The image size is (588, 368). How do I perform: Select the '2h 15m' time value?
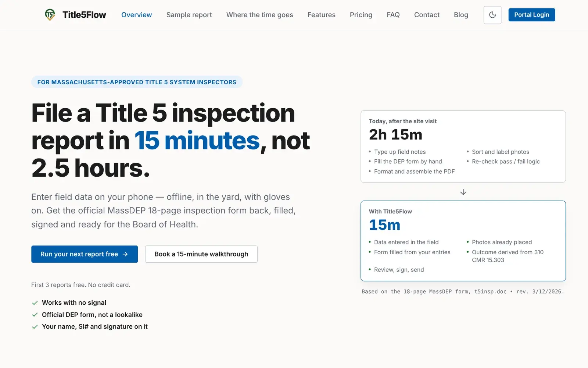(x=395, y=135)
